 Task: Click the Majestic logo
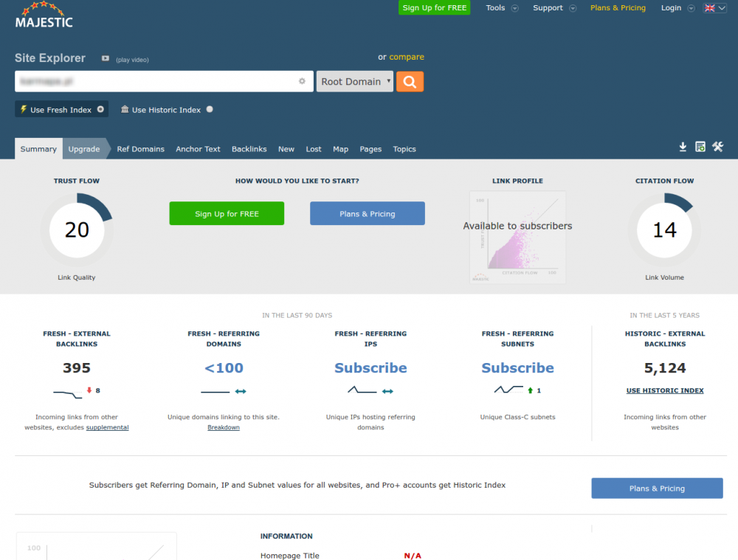44,15
